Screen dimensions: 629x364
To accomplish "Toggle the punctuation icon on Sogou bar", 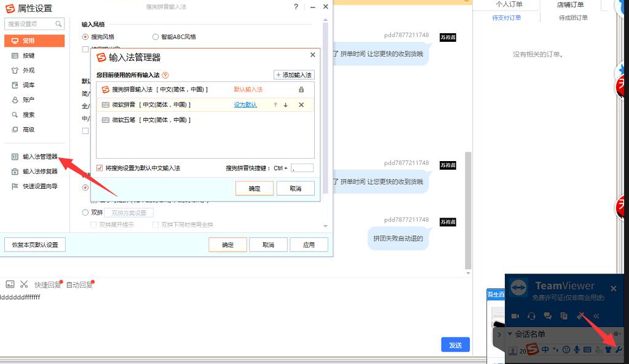I will click(x=556, y=350).
